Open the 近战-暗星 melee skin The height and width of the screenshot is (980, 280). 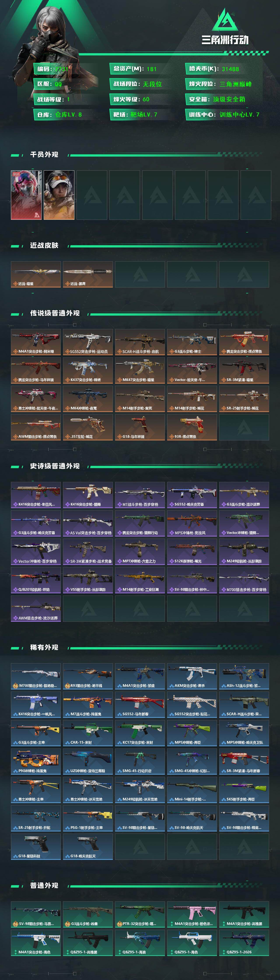(x=36, y=274)
